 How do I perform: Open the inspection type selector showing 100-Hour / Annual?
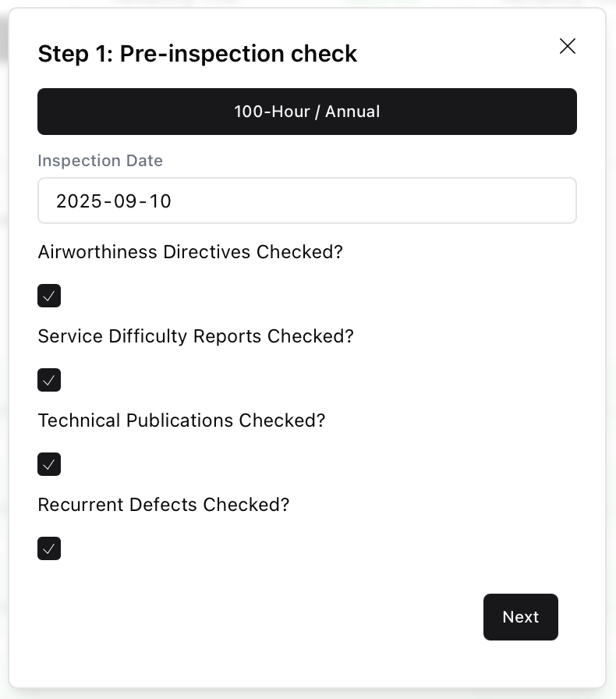point(307,112)
